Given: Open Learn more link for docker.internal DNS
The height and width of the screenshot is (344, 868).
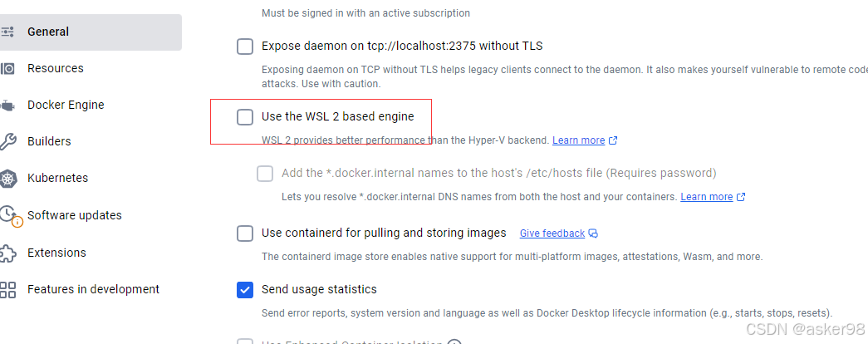Looking at the screenshot, I should point(706,197).
